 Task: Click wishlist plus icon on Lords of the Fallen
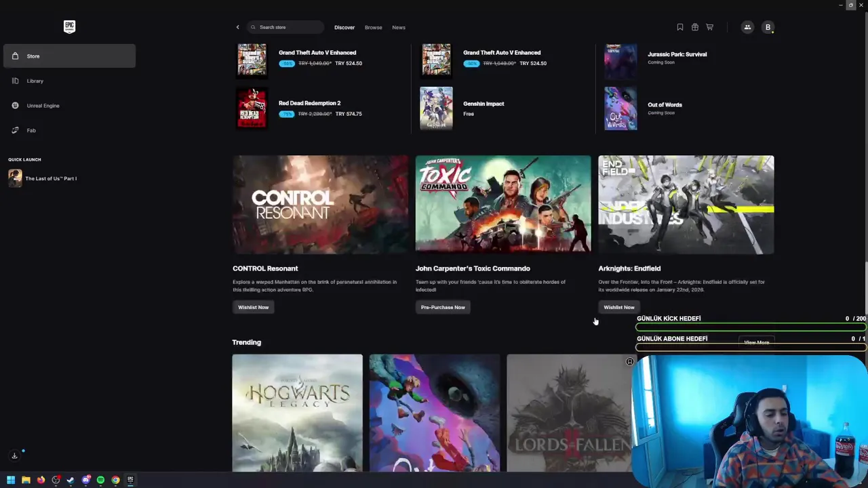point(629,362)
